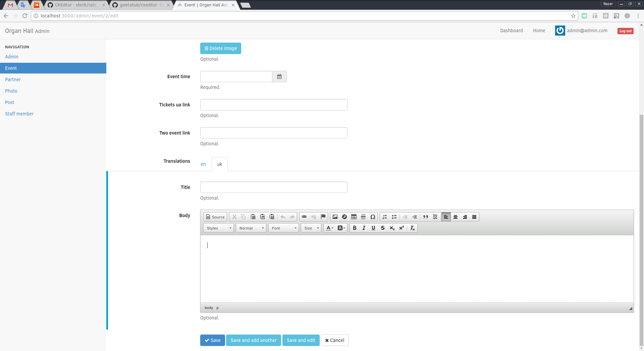This screenshot has width=644, height=351.
Task: Open the Home link in the header
Action: [x=539, y=31]
